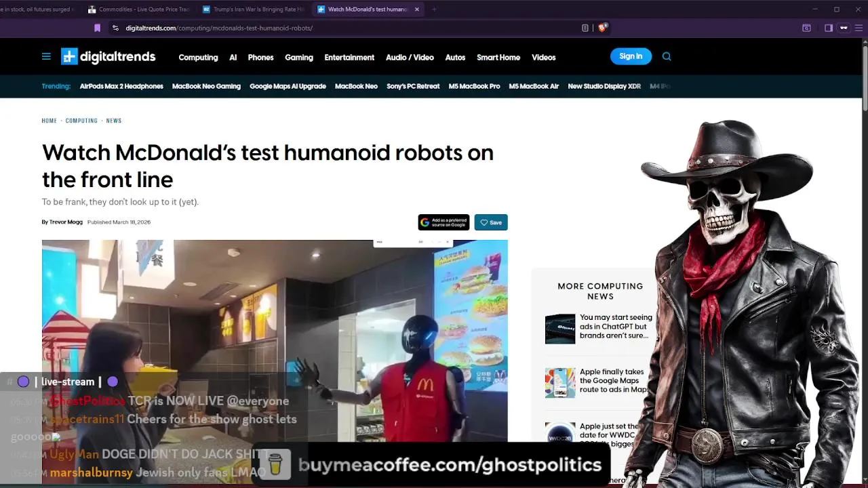
Task: Switch to the Commodities Live Quote tab
Action: 138,9
